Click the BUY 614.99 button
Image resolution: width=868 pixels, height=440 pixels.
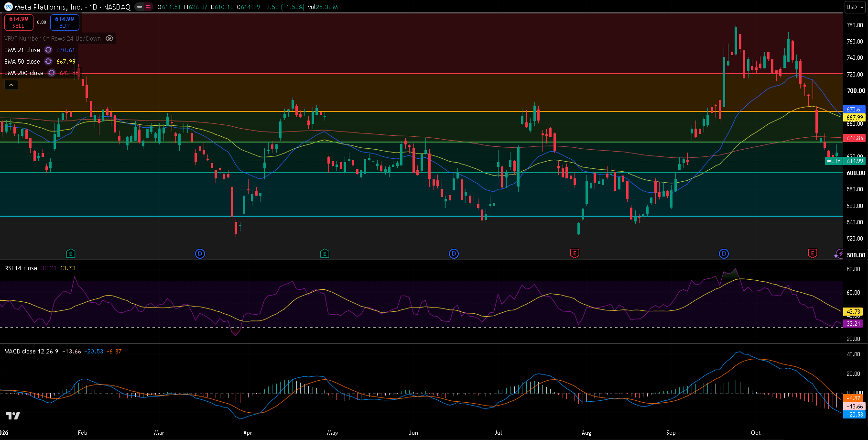pyautogui.click(x=65, y=22)
